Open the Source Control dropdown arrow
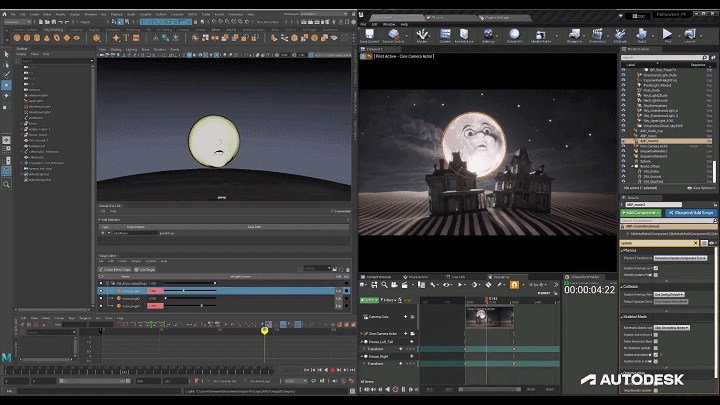The image size is (720, 405). (408, 35)
